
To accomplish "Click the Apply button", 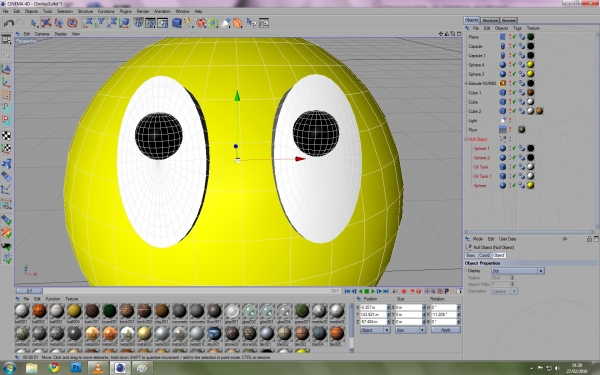I will click(446, 330).
